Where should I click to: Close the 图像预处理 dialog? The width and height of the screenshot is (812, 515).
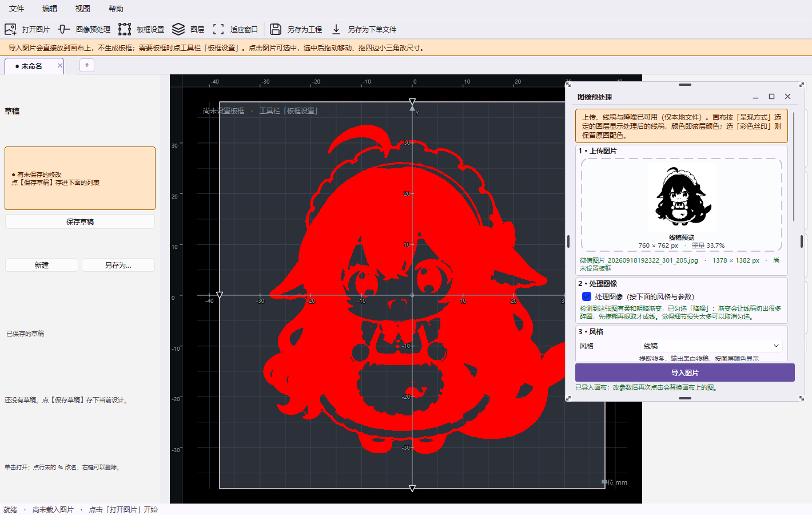pyautogui.click(x=787, y=97)
